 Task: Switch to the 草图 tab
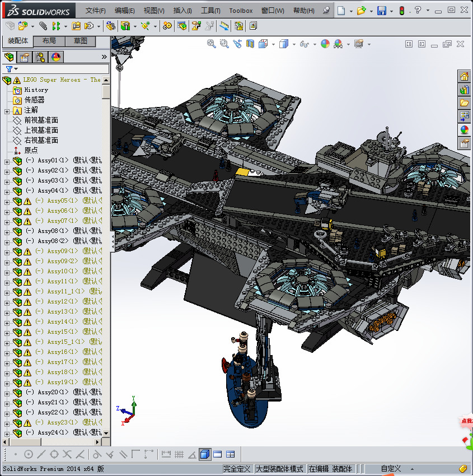click(81, 41)
